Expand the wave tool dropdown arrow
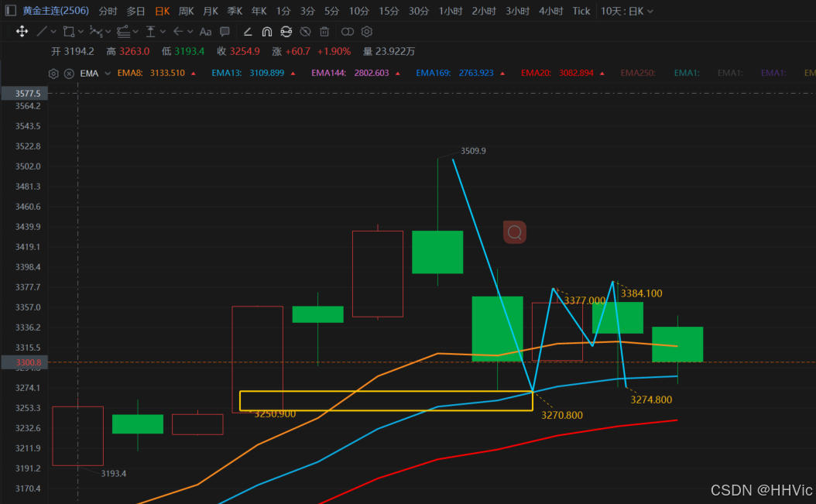 (108, 32)
